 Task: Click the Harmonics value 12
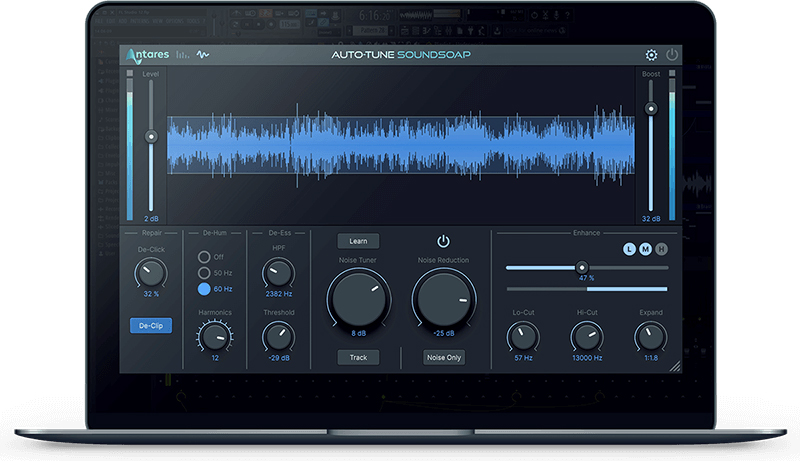tap(215, 358)
